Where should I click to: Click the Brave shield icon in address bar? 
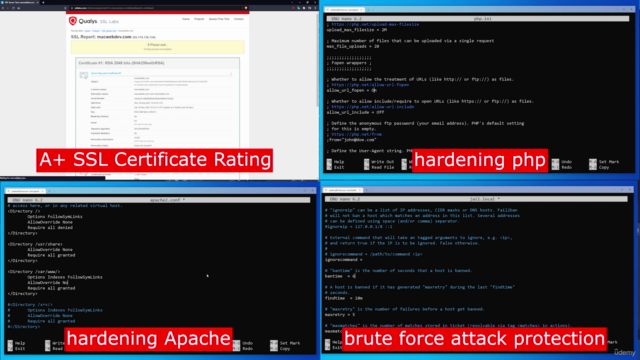[x=246, y=8]
